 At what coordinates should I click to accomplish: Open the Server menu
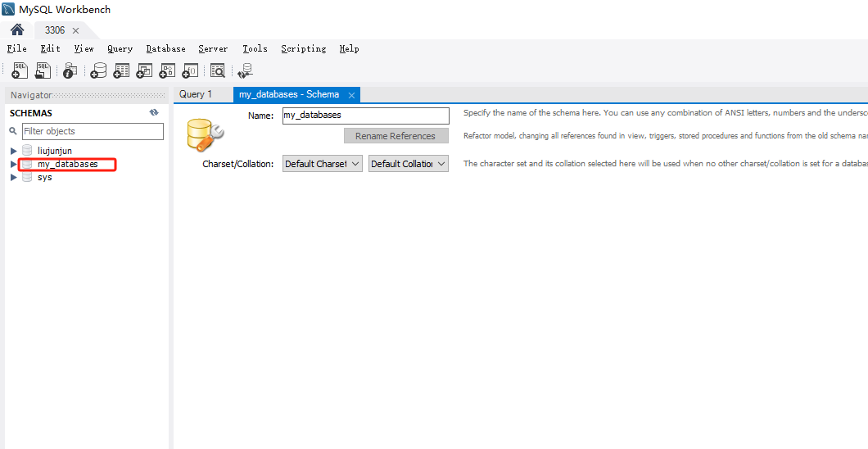[x=213, y=48]
